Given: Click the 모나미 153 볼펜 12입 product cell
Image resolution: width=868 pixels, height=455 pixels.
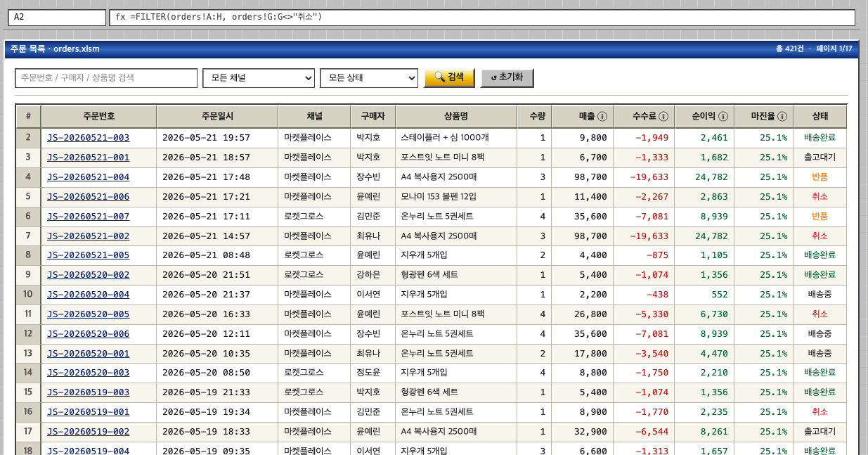Looking at the screenshot, I should [455, 197].
